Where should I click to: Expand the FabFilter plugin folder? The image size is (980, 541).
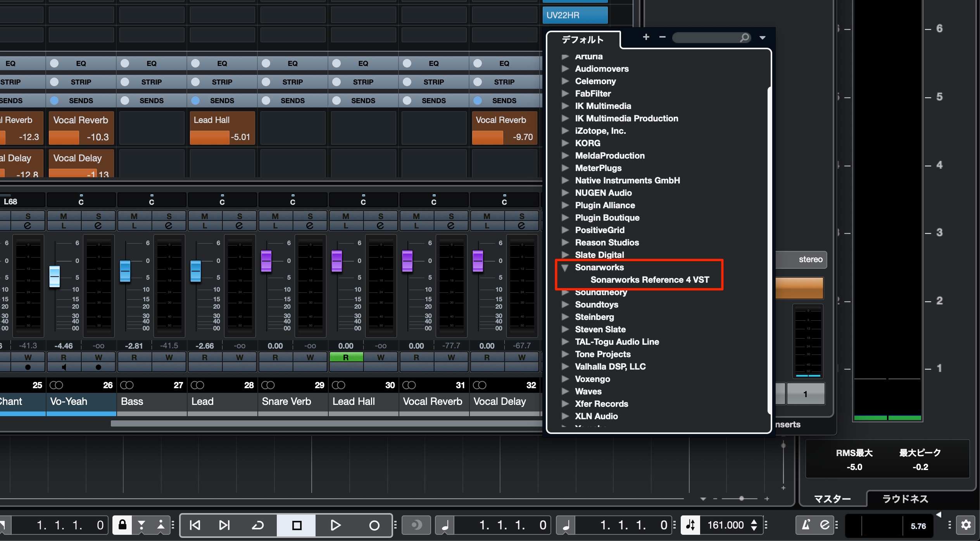click(565, 93)
